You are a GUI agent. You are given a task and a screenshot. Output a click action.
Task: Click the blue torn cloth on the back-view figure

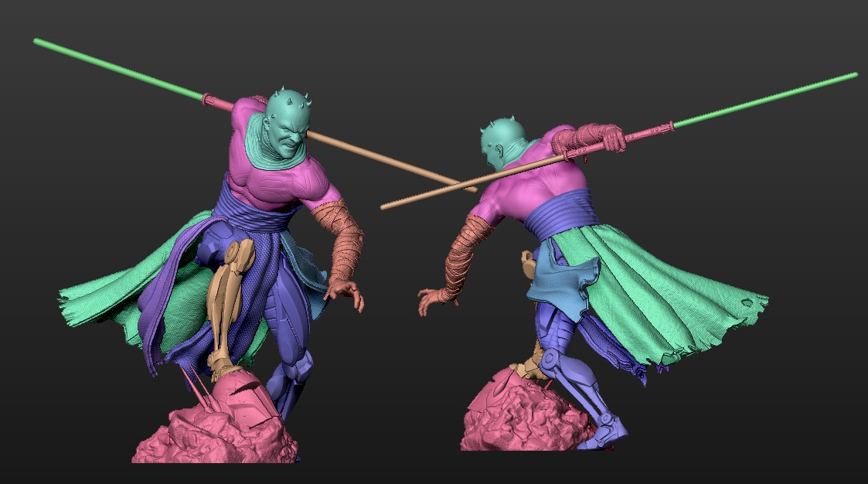tap(562, 280)
